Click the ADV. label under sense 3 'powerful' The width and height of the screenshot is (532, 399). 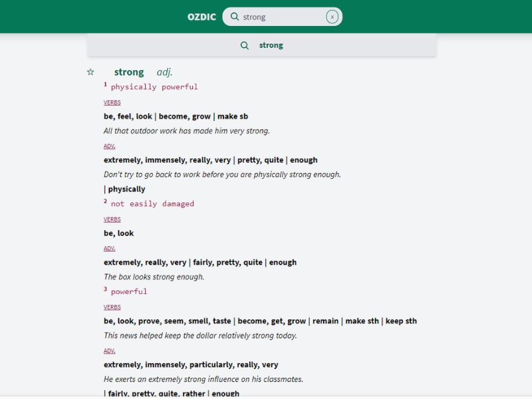pos(109,351)
